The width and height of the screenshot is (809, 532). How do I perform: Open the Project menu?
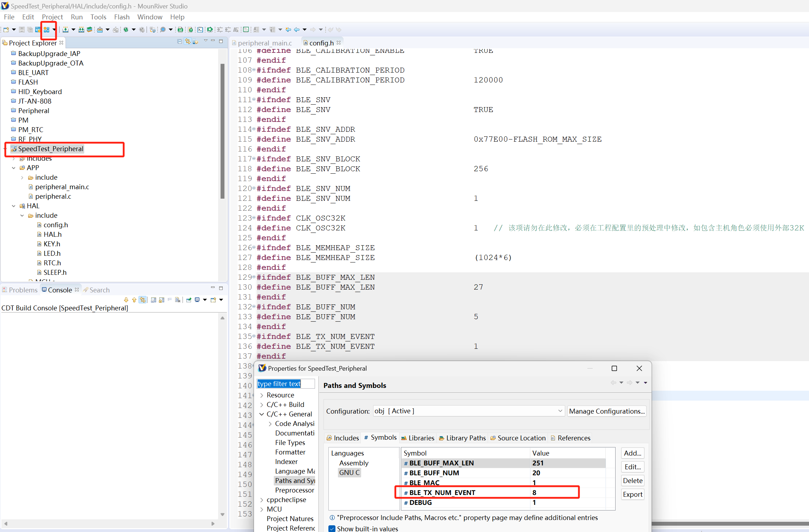pyautogui.click(x=52, y=17)
